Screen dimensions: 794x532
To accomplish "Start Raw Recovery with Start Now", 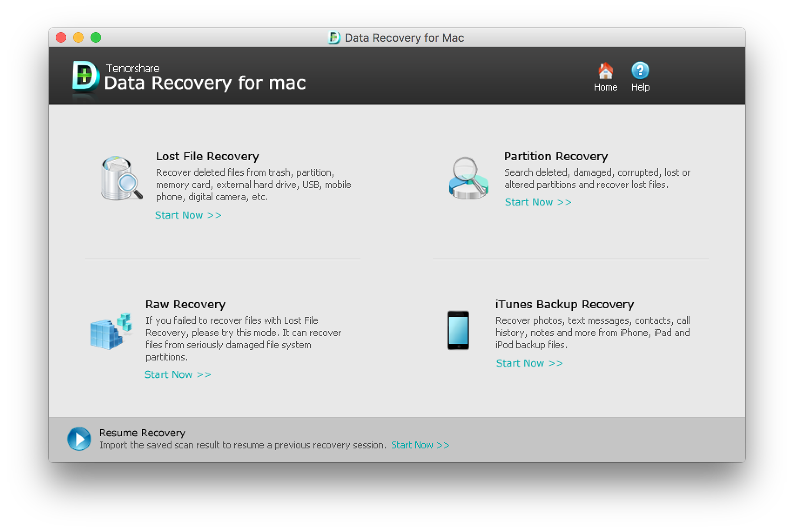I will coord(178,374).
